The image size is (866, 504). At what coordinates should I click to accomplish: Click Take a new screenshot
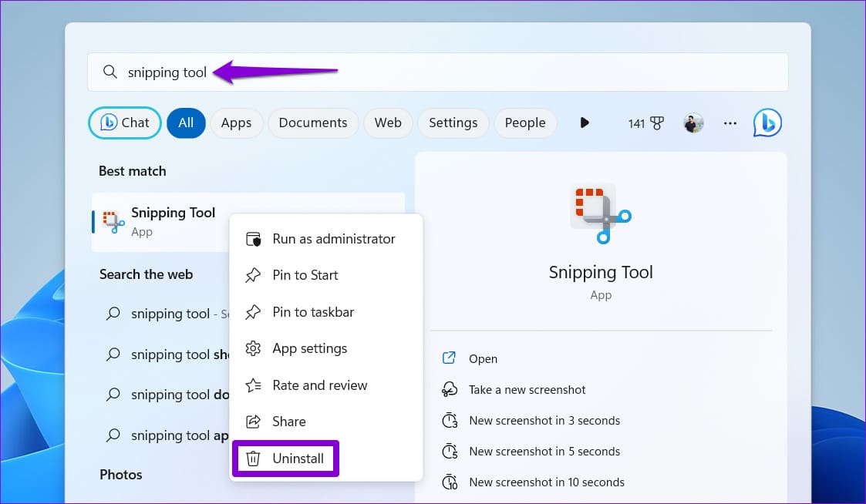click(527, 390)
